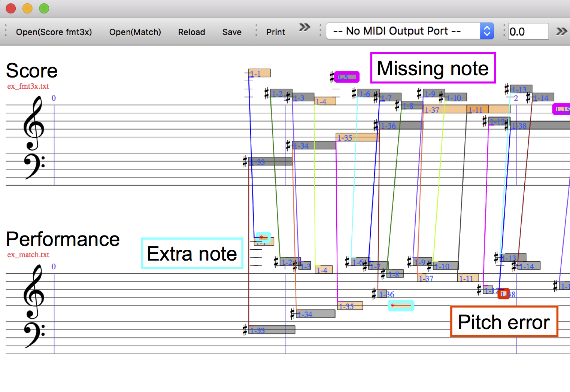This screenshot has height=392, width=570.
Task: Select performance note 1-36
Action: 382,294
